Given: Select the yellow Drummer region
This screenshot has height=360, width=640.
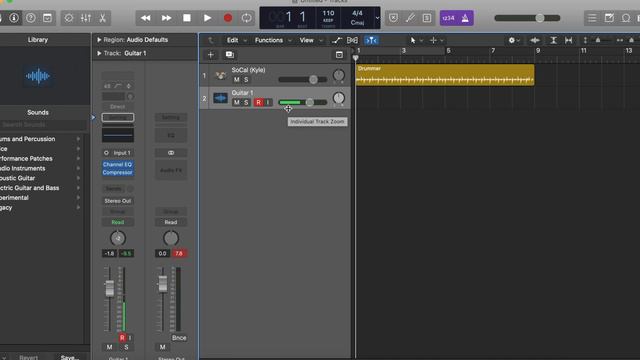Looking at the screenshot, I should (x=445, y=75).
